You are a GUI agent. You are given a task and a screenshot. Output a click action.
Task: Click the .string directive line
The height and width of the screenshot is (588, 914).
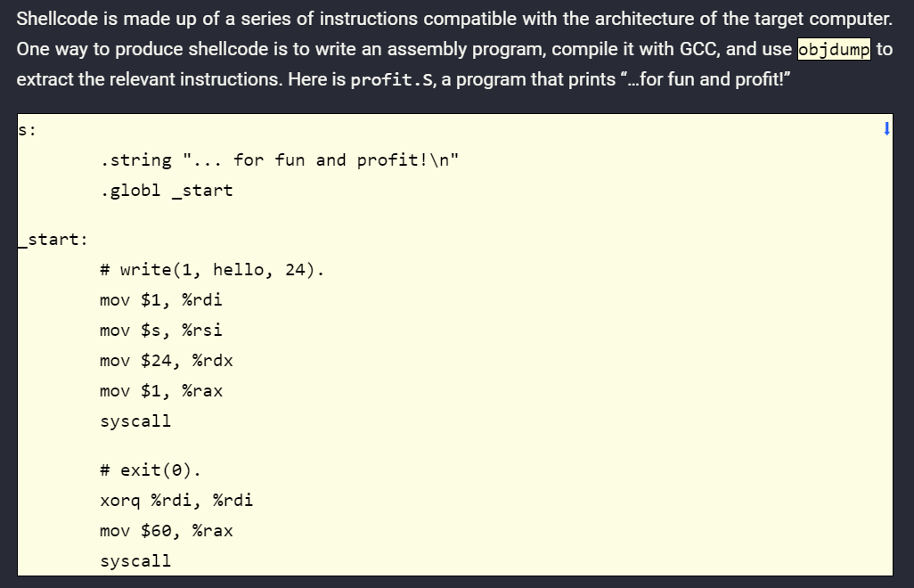point(282,160)
